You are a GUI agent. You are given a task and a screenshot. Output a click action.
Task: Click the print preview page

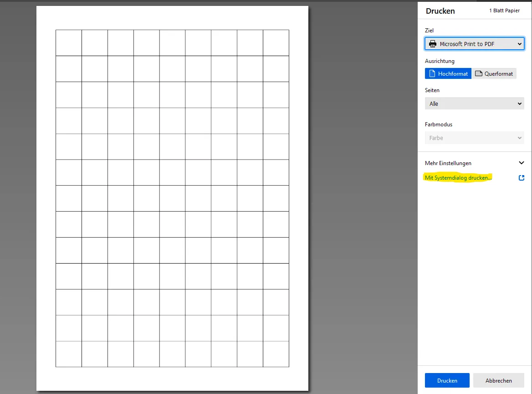(x=172, y=198)
